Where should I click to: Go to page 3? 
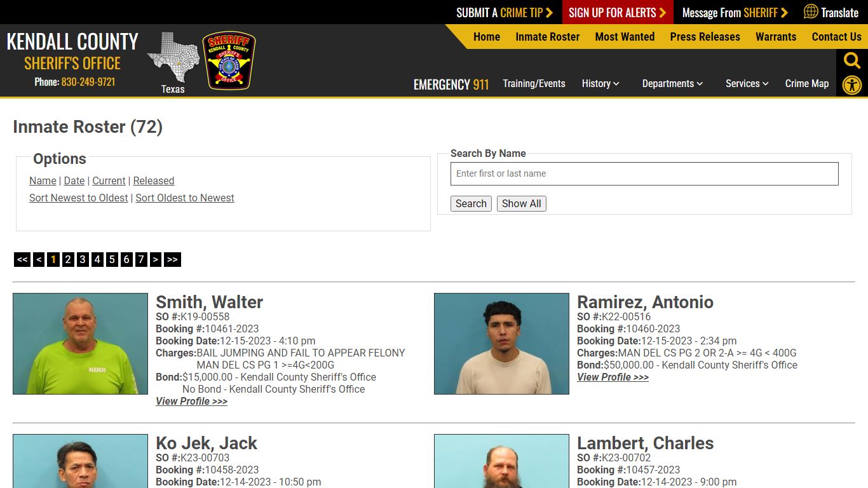pos(83,259)
